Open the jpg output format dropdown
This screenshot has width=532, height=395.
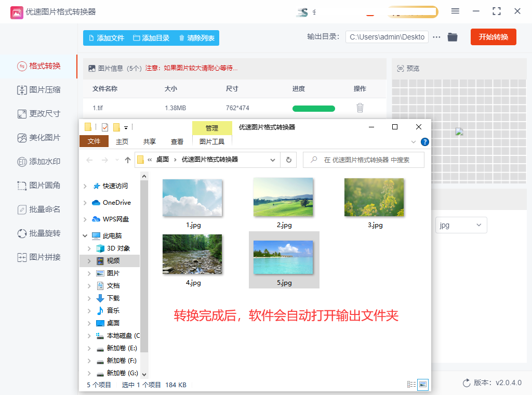coord(461,225)
